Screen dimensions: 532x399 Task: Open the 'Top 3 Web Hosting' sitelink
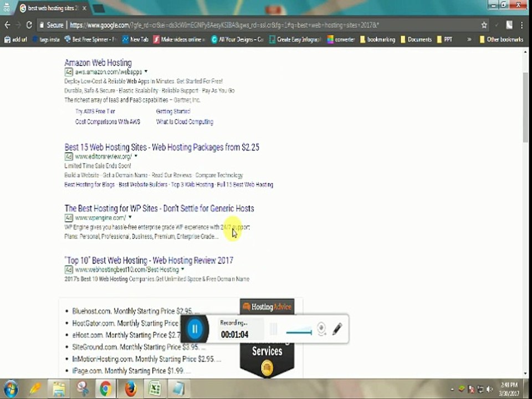point(192,185)
